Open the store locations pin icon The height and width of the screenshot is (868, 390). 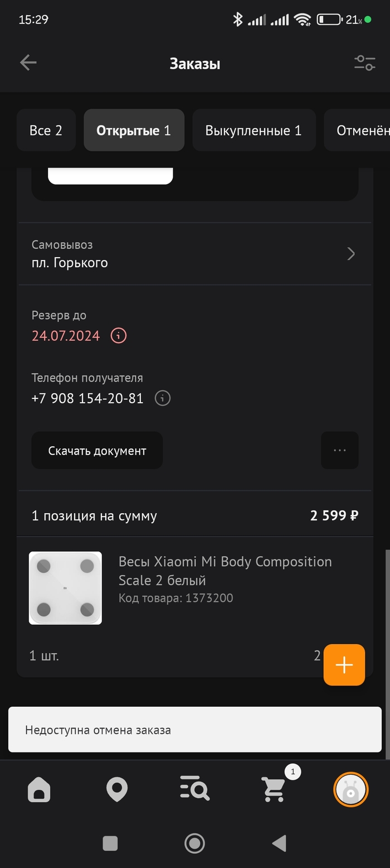(x=117, y=790)
